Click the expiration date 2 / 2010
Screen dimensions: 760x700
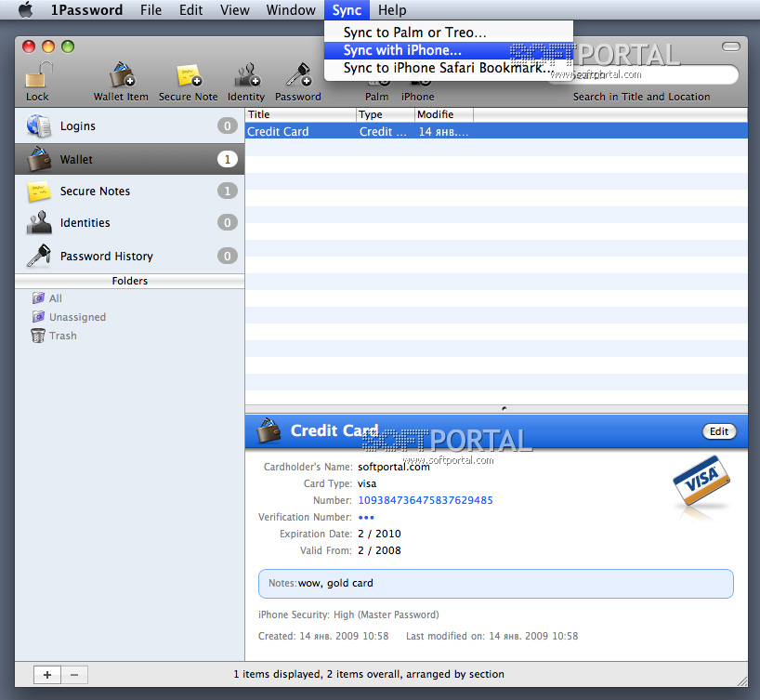pyautogui.click(x=379, y=534)
